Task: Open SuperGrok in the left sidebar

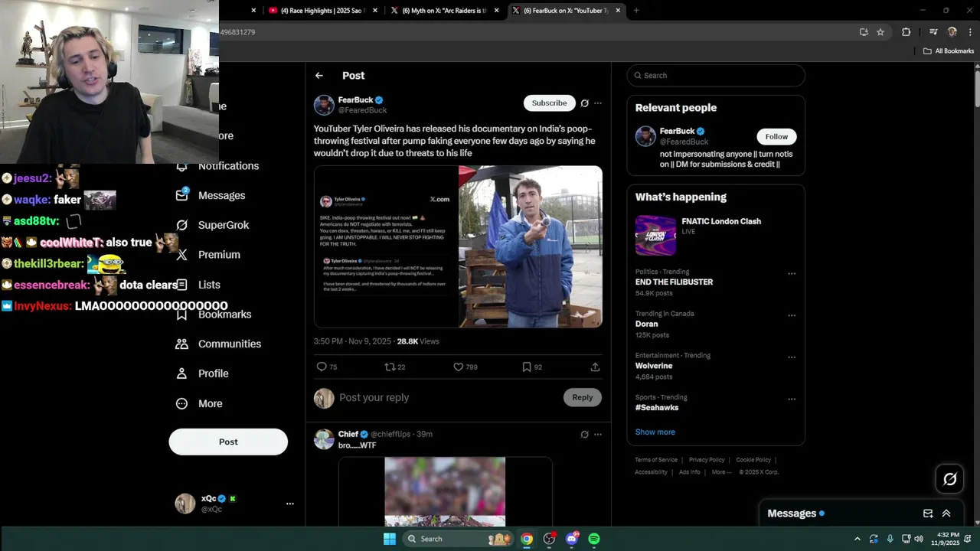Action: 213,225
